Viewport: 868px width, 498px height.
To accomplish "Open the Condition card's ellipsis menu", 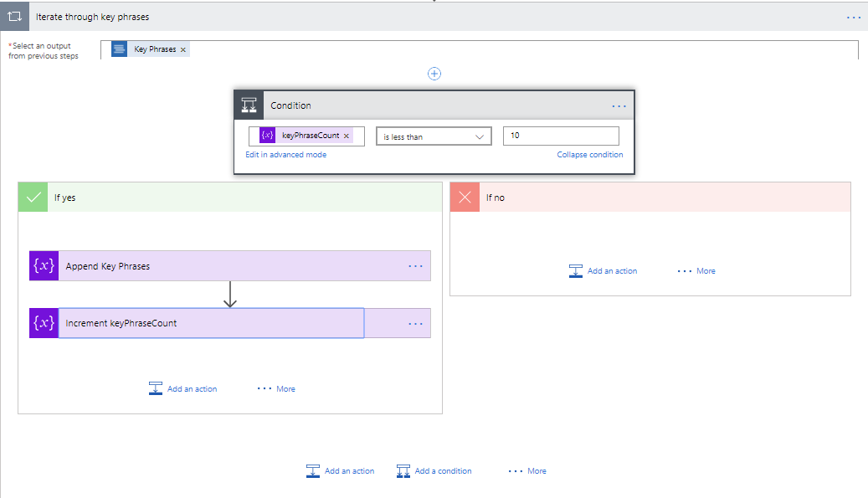I will tap(619, 106).
